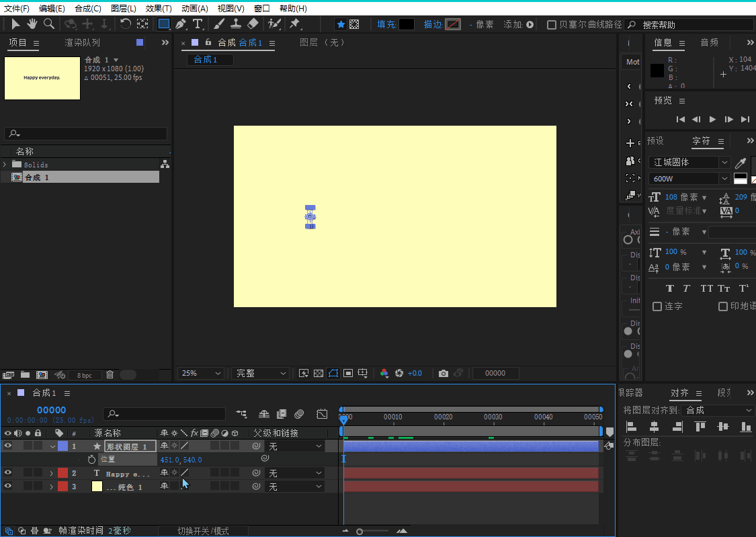756x537 pixels.
Task: Select the Pen tool in toolbar
Action: click(x=180, y=24)
